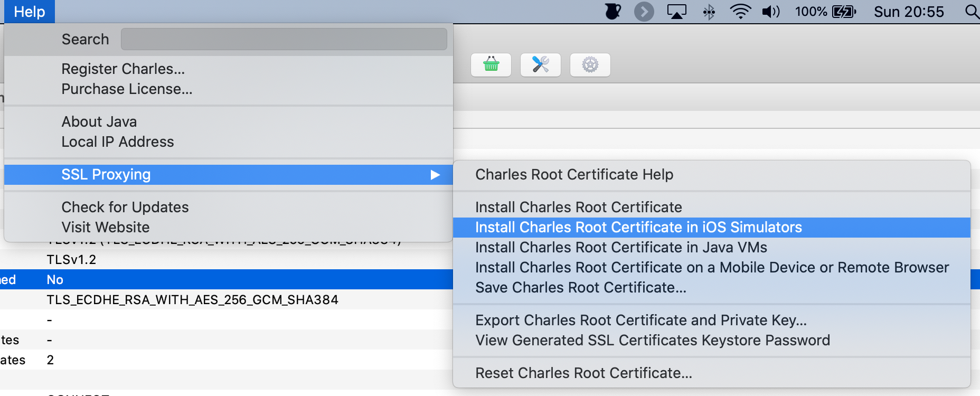Click the AirPlay display icon
The width and height of the screenshot is (980, 396).
[677, 12]
